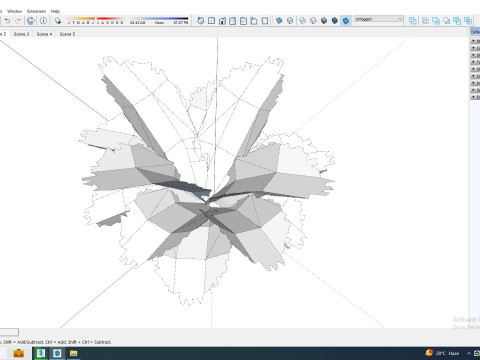The width and height of the screenshot is (480, 360).
Task: Open the Help menu
Action: click(55, 11)
